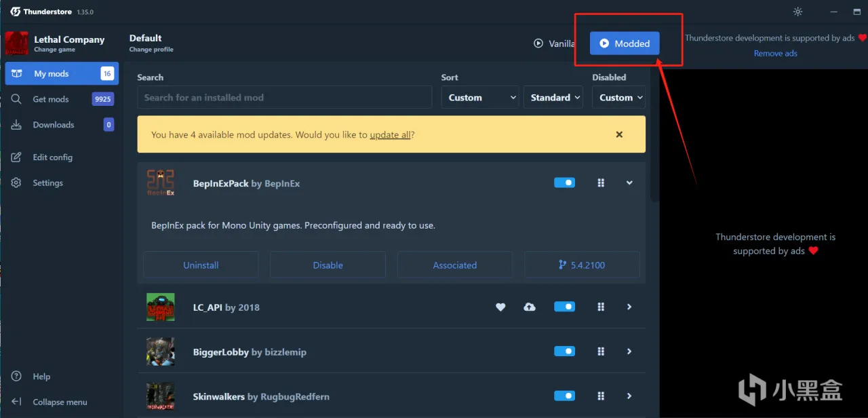The height and width of the screenshot is (418, 868).
Task: Uninstall the BepInExPack mod
Action: (x=201, y=265)
